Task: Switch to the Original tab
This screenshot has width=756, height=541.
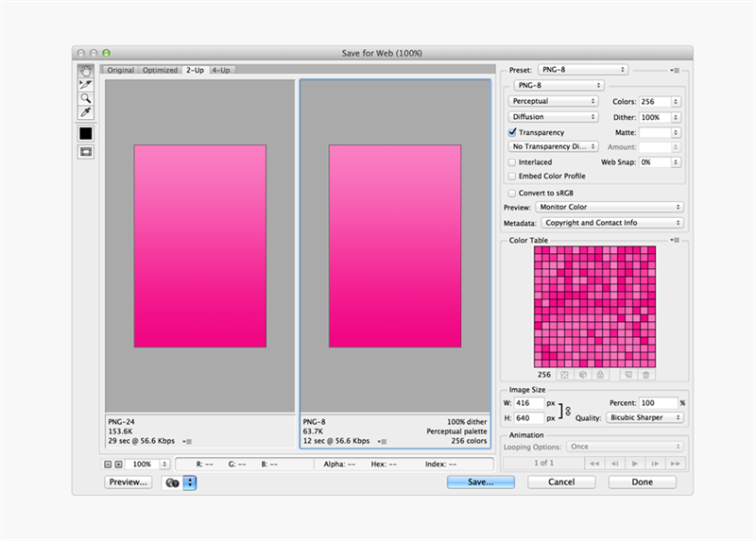Action: [120, 70]
